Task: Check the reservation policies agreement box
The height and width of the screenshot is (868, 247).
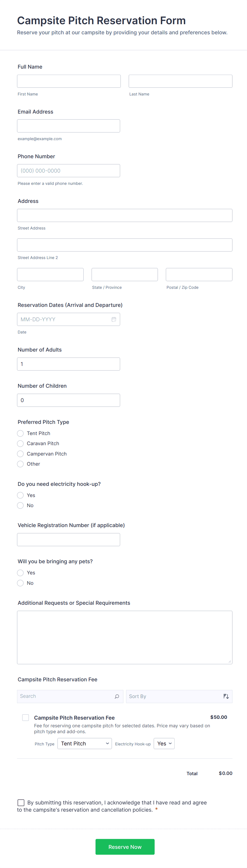Action: click(21, 802)
